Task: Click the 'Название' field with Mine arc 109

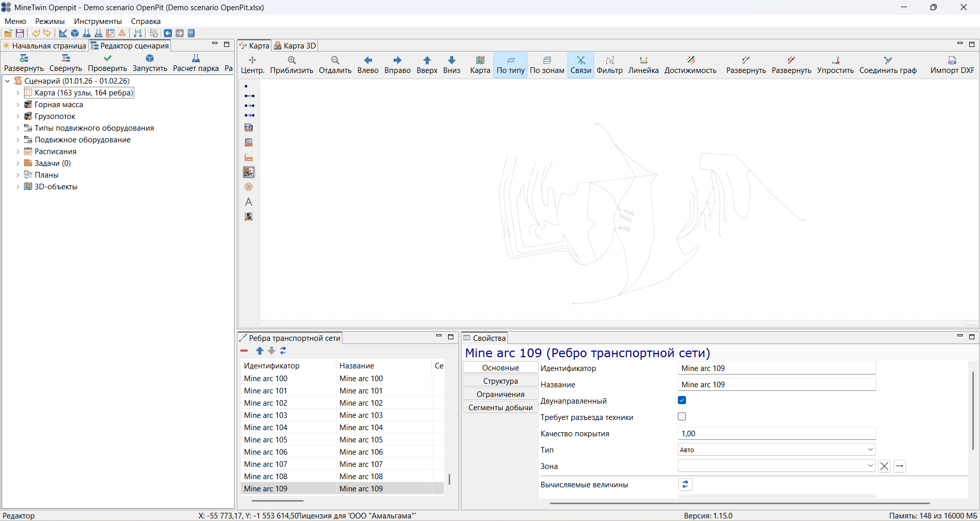Action: coord(777,384)
